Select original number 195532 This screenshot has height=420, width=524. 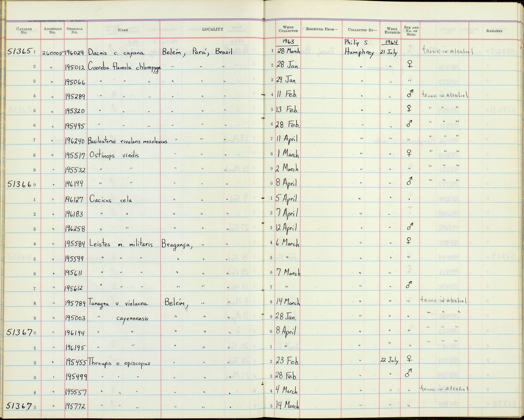(x=75, y=170)
